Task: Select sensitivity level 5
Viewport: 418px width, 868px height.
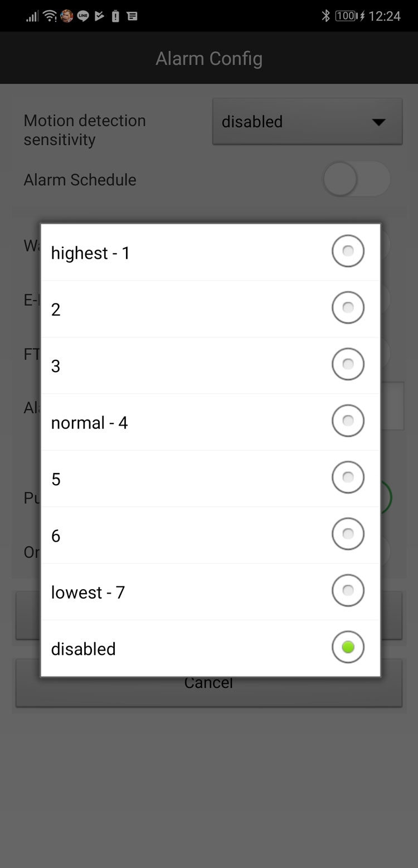Action: click(x=348, y=478)
